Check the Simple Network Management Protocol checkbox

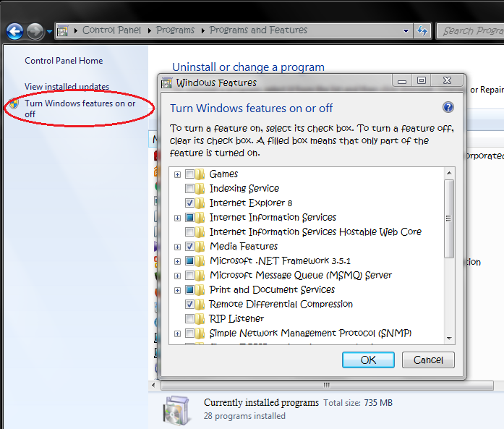(189, 334)
